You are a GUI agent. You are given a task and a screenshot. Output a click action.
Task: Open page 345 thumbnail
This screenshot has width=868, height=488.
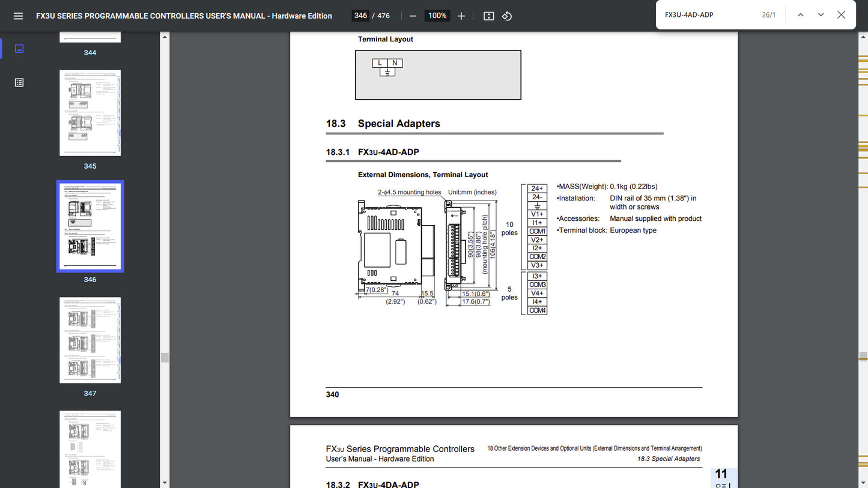point(90,113)
